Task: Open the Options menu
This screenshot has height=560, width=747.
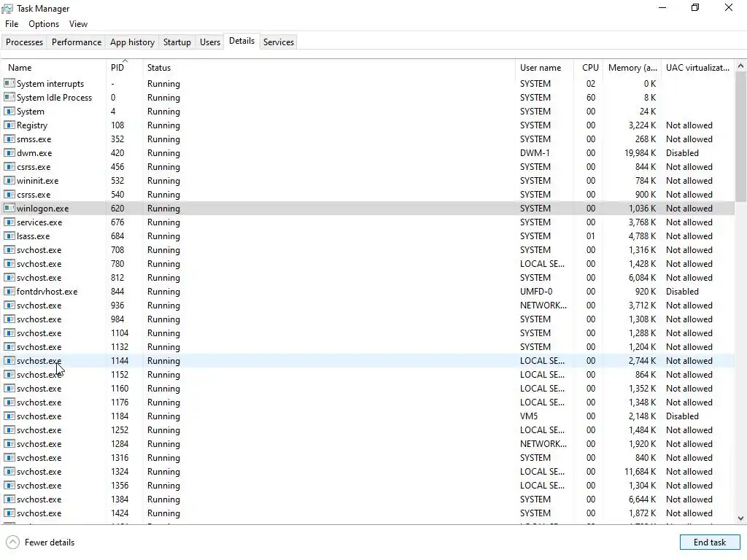Action: tap(43, 24)
